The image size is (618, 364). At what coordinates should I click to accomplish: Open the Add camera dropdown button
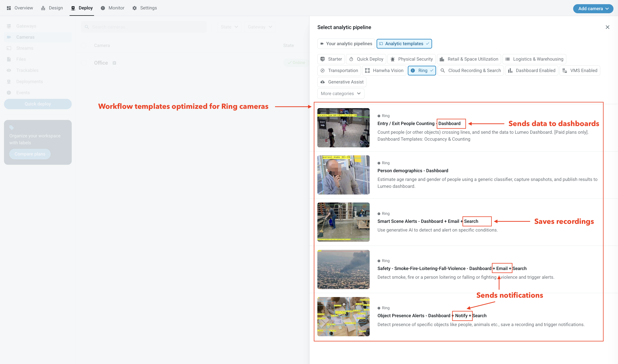(593, 9)
